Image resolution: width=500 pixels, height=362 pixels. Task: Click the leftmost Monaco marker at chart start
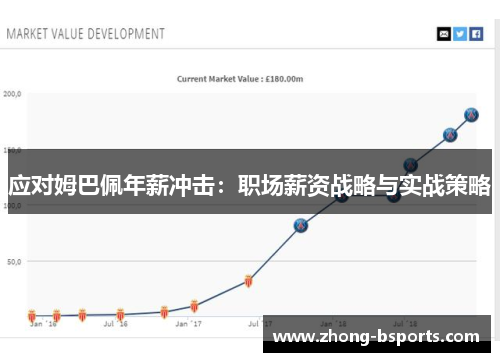[x=32, y=316]
